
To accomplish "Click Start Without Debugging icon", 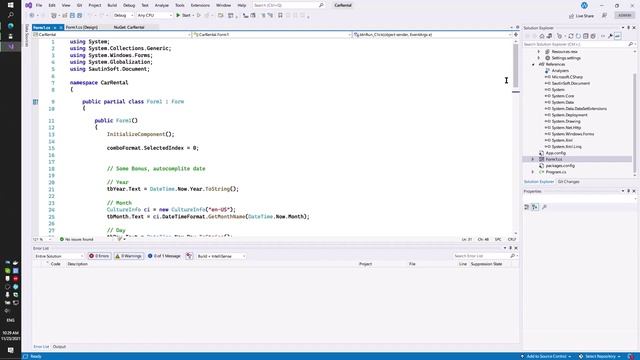I will (x=199, y=15).
